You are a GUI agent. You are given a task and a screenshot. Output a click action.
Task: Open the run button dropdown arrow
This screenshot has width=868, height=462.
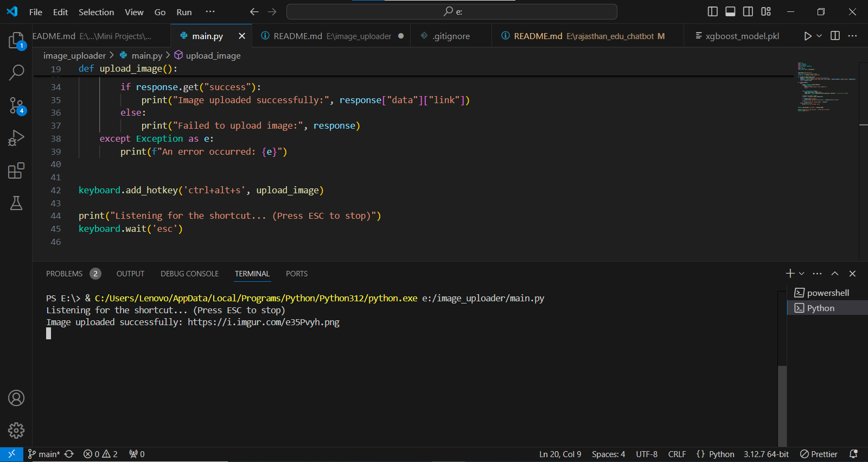click(819, 36)
